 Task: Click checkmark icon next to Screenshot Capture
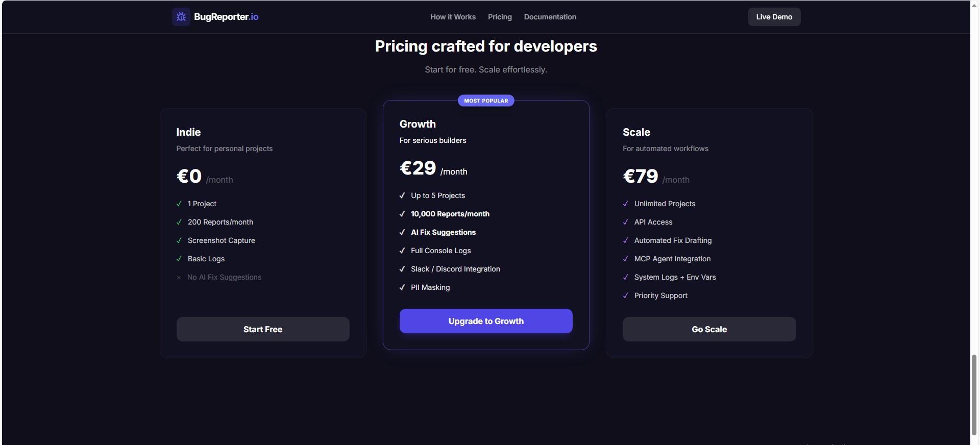click(179, 240)
